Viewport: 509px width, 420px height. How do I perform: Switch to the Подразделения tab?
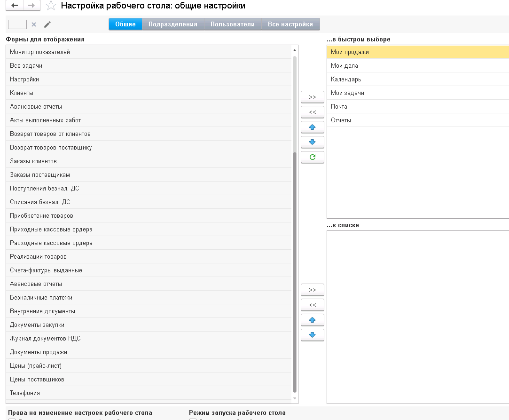(x=173, y=24)
